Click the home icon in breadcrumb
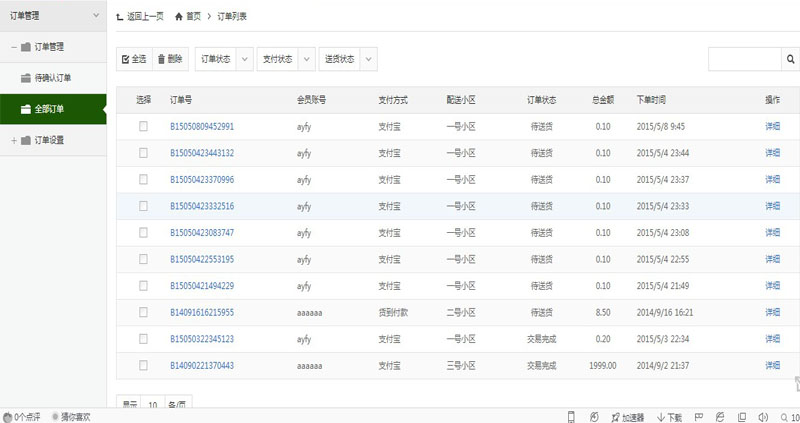Screen dimensions: 800x423 click(x=179, y=17)
